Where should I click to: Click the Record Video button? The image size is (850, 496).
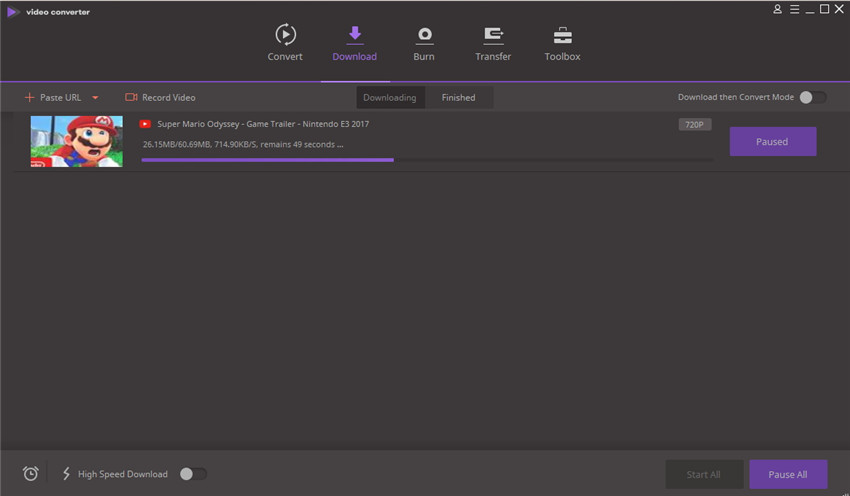160,98
